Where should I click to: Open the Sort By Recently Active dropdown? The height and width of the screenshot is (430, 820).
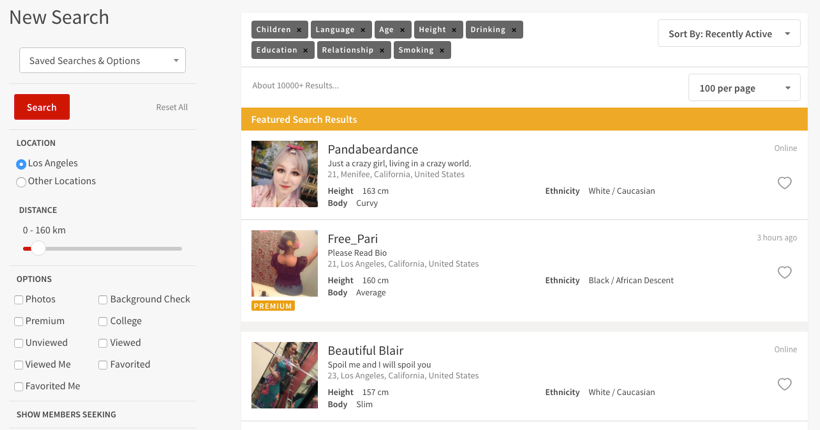[729, 33]
